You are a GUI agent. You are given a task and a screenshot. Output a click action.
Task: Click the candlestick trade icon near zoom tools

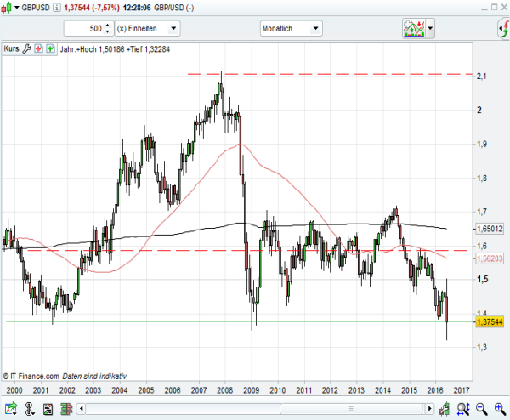click(445, 409)
